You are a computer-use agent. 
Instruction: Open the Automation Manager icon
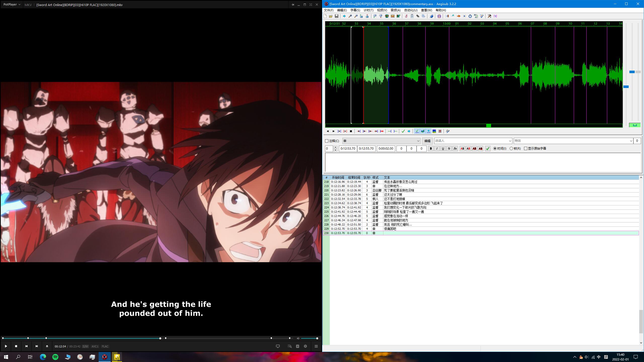431,16
